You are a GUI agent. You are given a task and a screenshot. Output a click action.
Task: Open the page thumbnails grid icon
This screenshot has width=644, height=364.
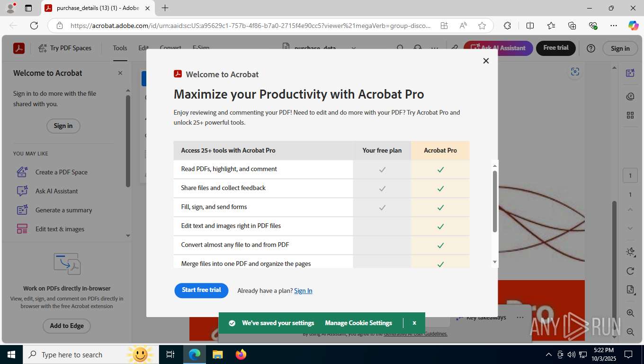[x=630, y=115]
